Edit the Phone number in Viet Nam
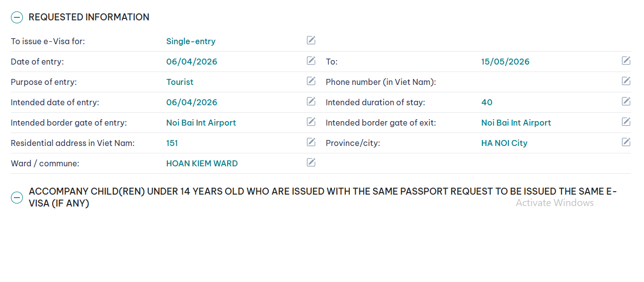The image size is (644, 282). pos(626,81)
